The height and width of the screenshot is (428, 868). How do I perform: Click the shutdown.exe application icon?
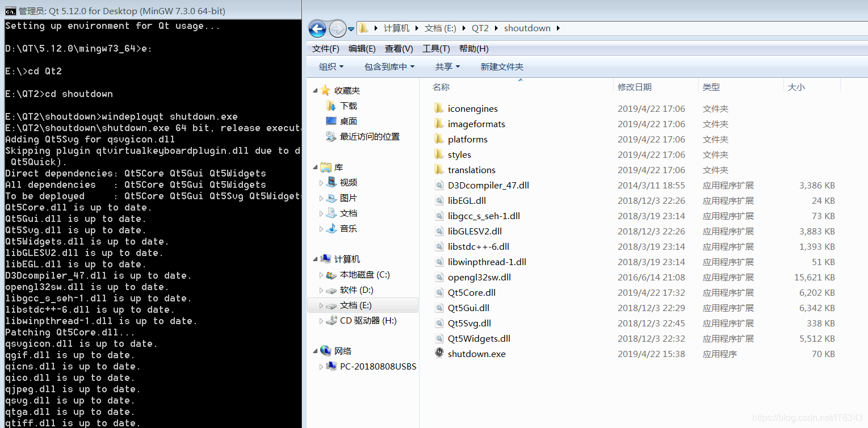click(439, 353)
